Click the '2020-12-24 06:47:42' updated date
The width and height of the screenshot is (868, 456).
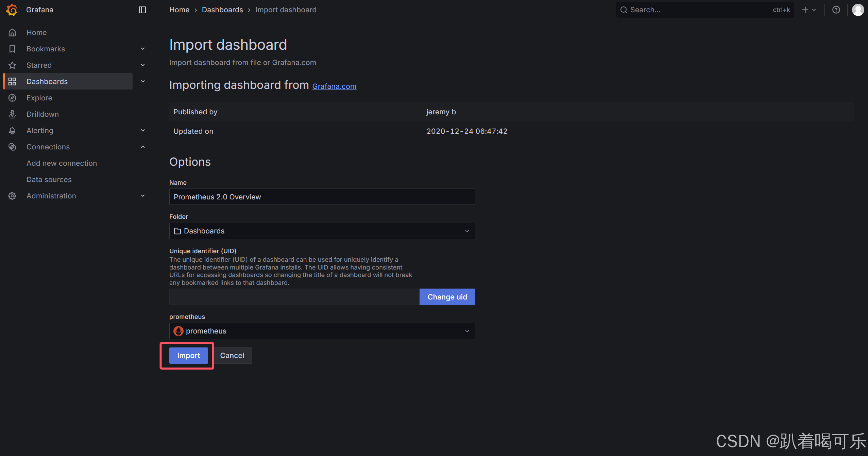(x=467, y=131)
